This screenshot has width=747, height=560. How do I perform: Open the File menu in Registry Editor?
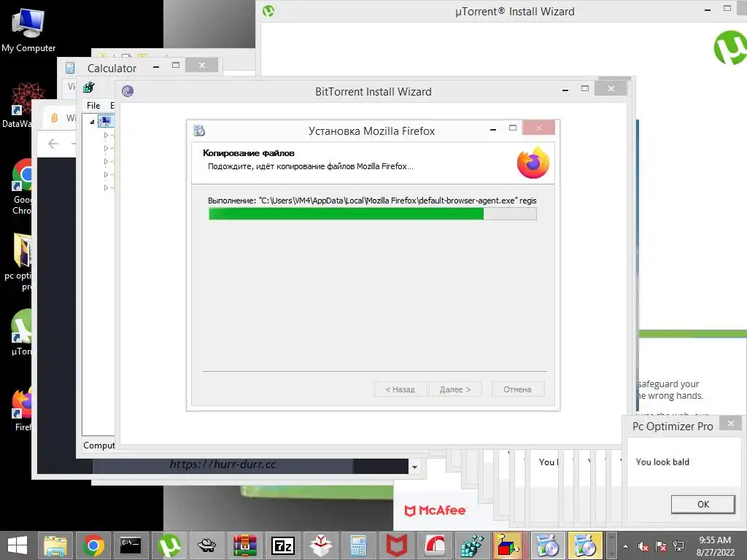pyautogui.click(x=93, y=105)
